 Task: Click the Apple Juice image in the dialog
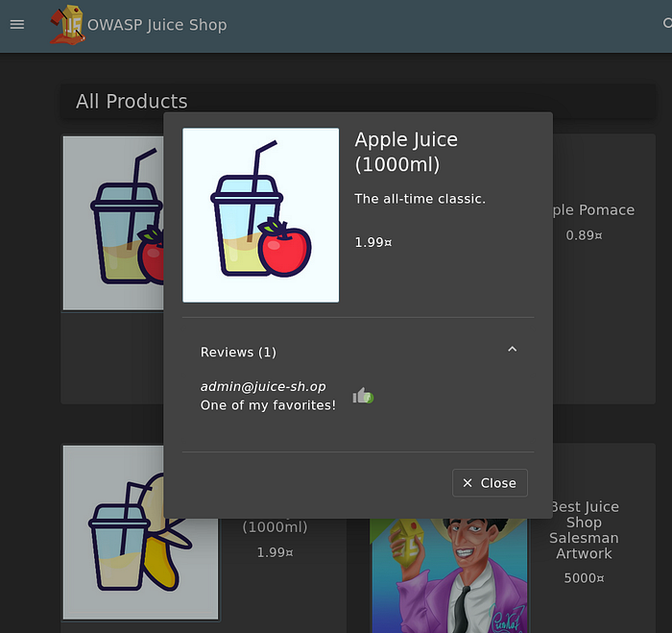(x=260, y=215)
